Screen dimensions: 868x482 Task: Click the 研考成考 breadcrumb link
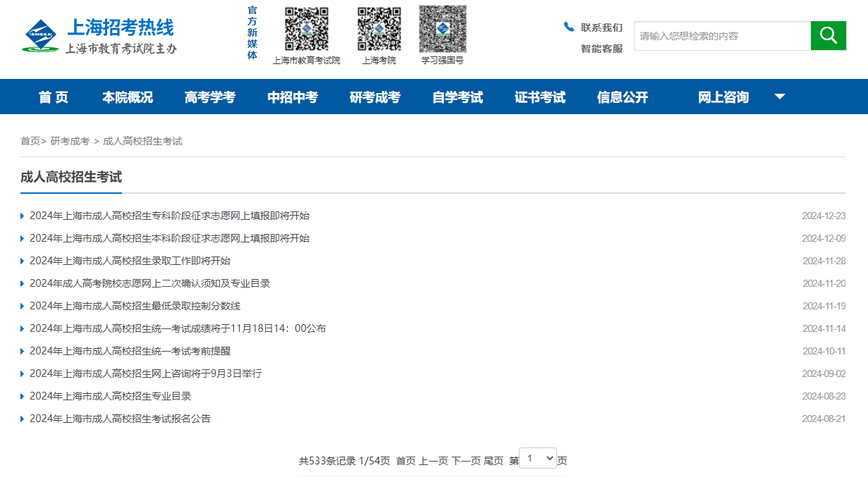[71, 140]
